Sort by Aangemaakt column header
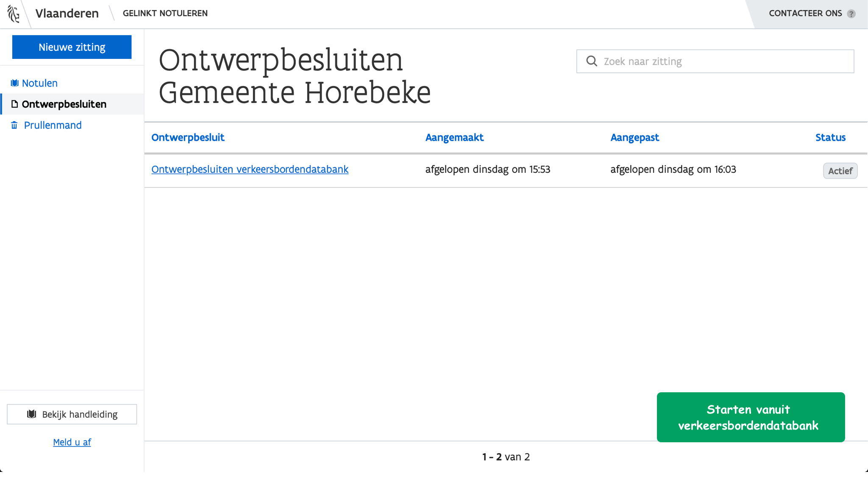Image resolution: width=868 pixels, height=477 pixels. click(454, 137)
